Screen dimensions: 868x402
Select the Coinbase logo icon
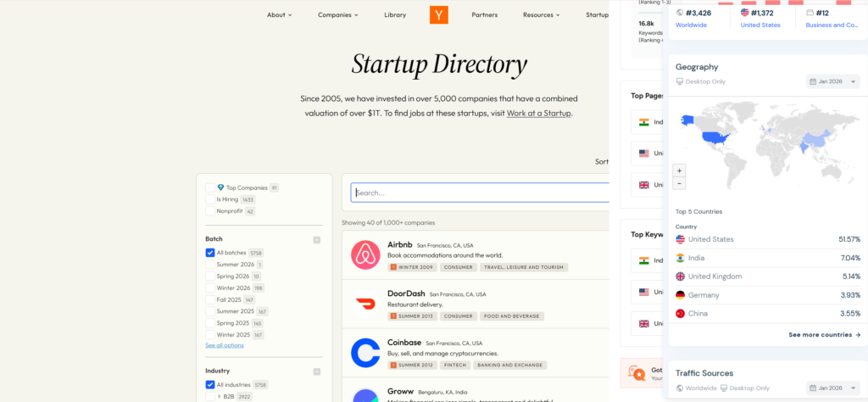coord(365,352)
